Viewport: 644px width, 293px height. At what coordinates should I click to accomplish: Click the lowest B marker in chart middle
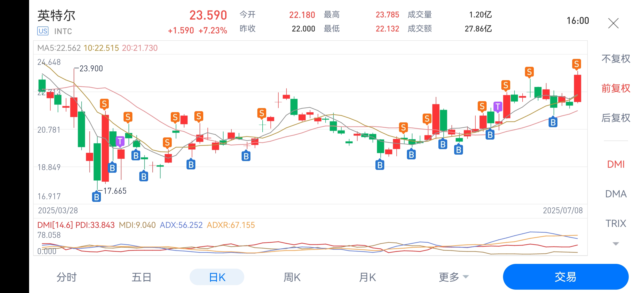point(380,165)
